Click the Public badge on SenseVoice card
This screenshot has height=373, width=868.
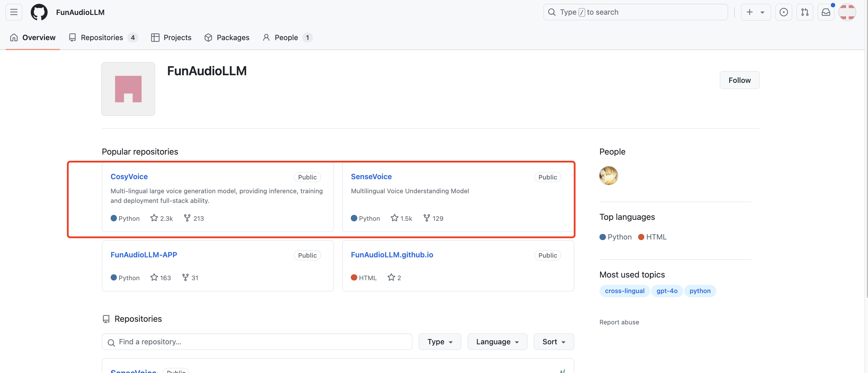pyautogui.click(x=547, y=177)
